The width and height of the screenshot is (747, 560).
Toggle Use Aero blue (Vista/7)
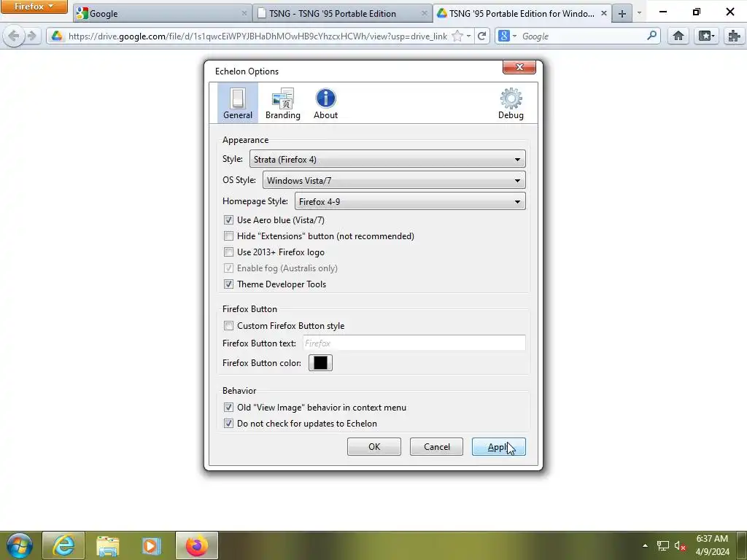click(x=228, y=220)
